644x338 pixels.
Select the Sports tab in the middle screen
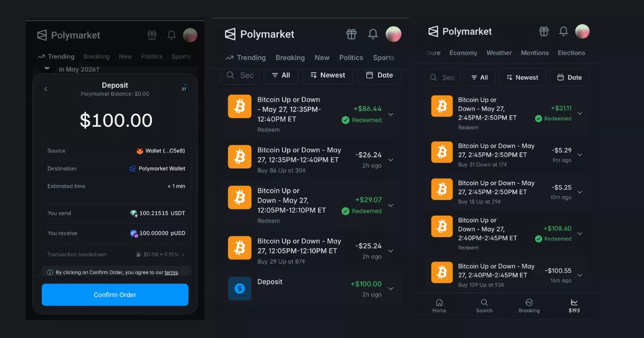(384, 57)
